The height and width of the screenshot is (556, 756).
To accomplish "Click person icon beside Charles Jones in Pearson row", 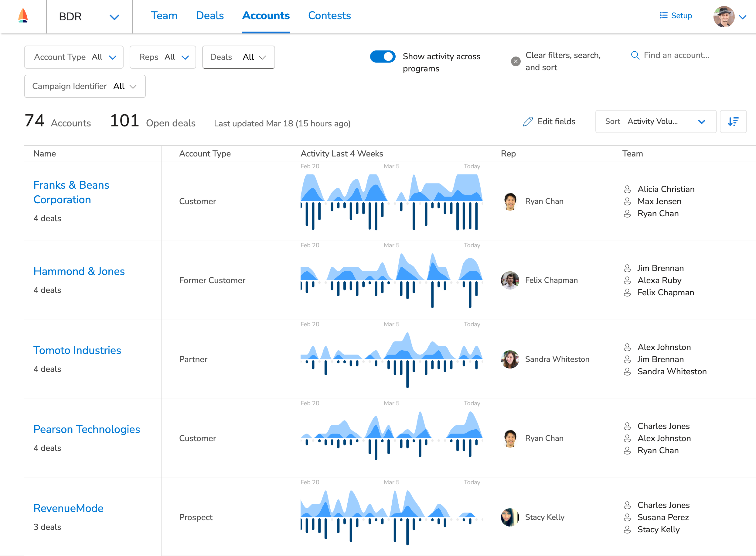I will pyautogui.click(x=627, y=426).
